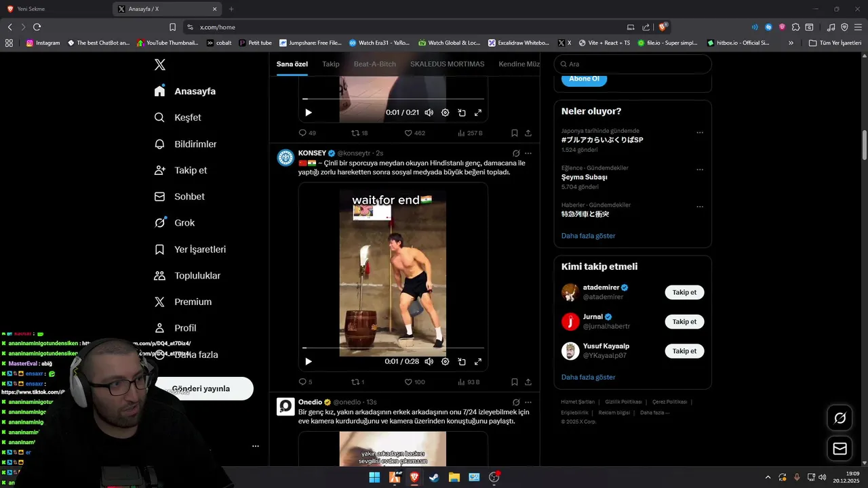Show hidden system tray icons
Viewport: 868px width, 488px height.
(768, 477)
